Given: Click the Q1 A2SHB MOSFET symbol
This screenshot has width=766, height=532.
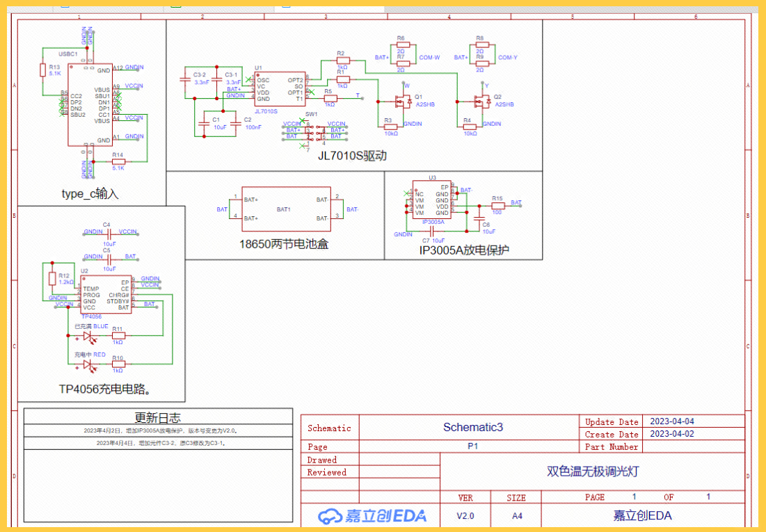Looking at the screenshot, I should point(402,102).
